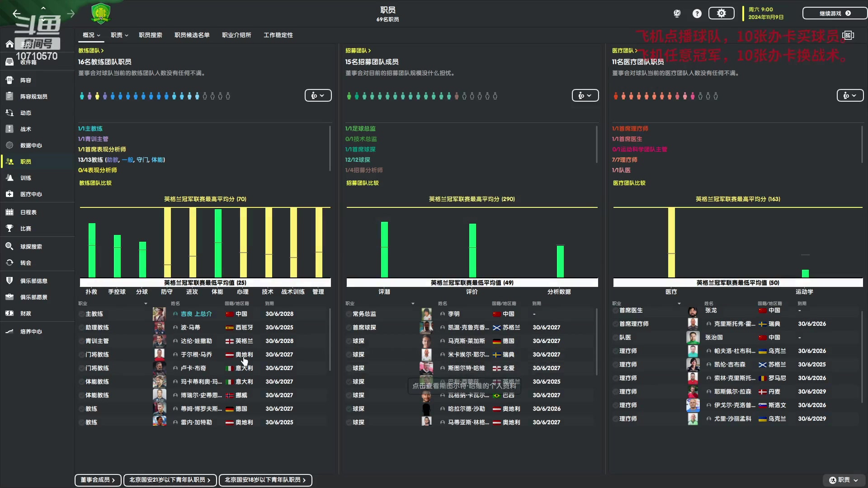The width and height of the screenshot is (868, 488).
Task: Click the recruitment staff list scrollbar
Action: point(597,341)
